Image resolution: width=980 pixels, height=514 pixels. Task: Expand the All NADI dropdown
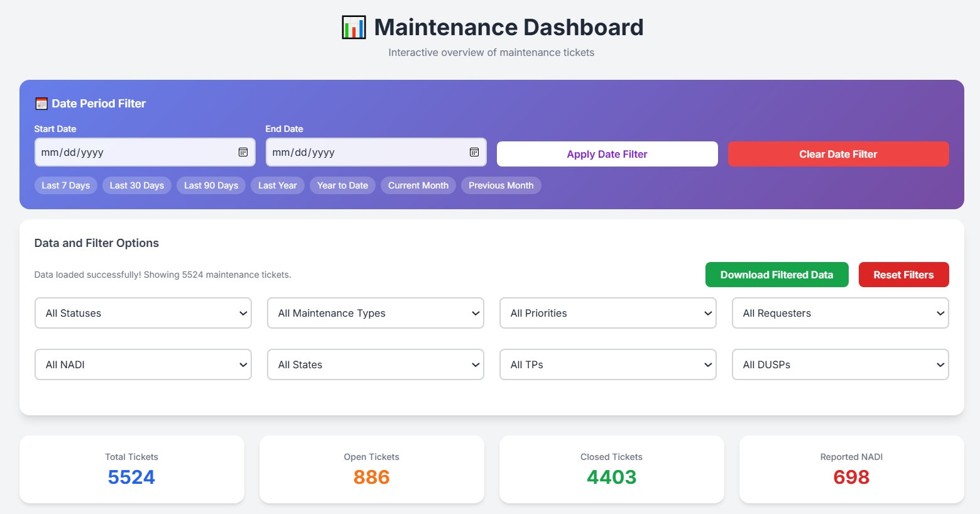143,364
